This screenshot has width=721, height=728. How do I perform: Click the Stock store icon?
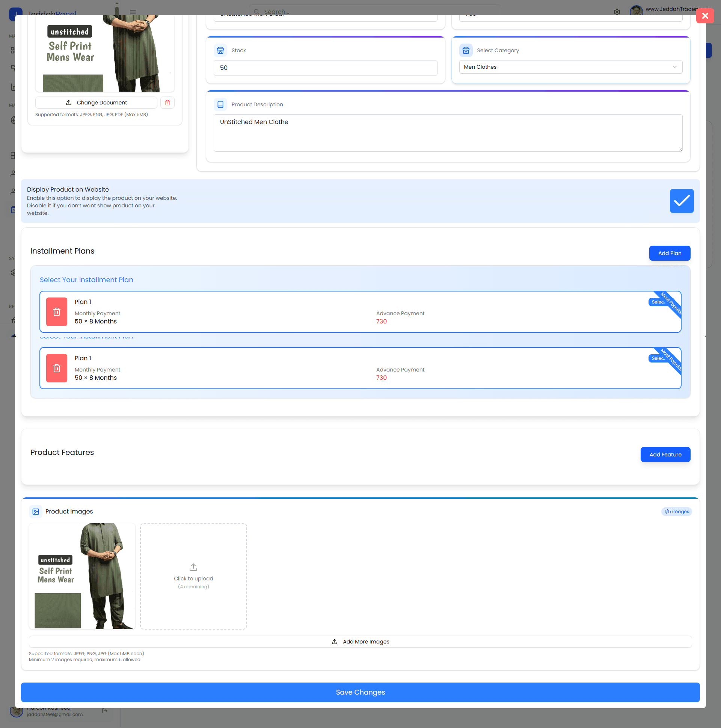tap(220, 50)
